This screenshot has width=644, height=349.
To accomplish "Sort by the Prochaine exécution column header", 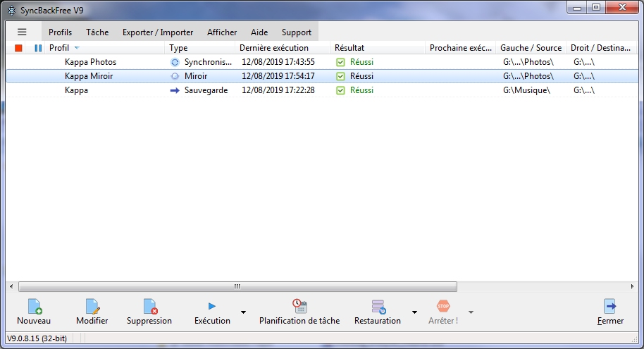I will click(x=461, y=48).
